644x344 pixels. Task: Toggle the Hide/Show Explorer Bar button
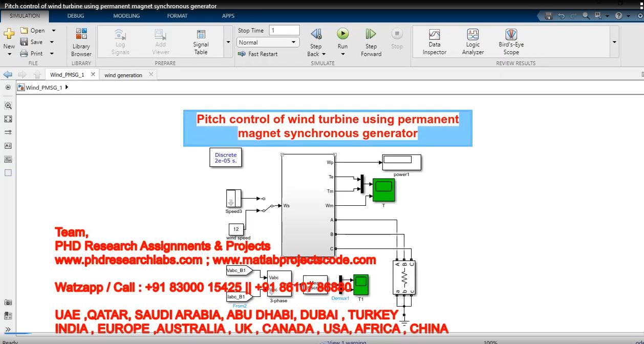tap(8, 88)
